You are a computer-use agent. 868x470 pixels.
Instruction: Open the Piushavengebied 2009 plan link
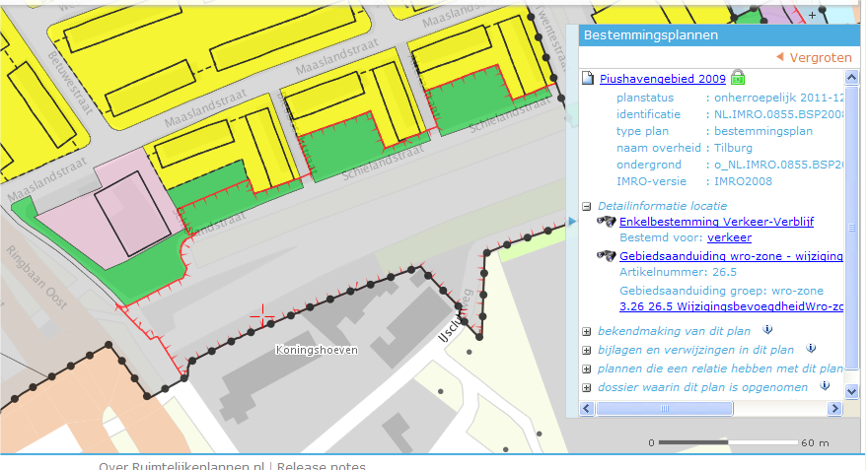pyautogui.click(x=663, y=79)
